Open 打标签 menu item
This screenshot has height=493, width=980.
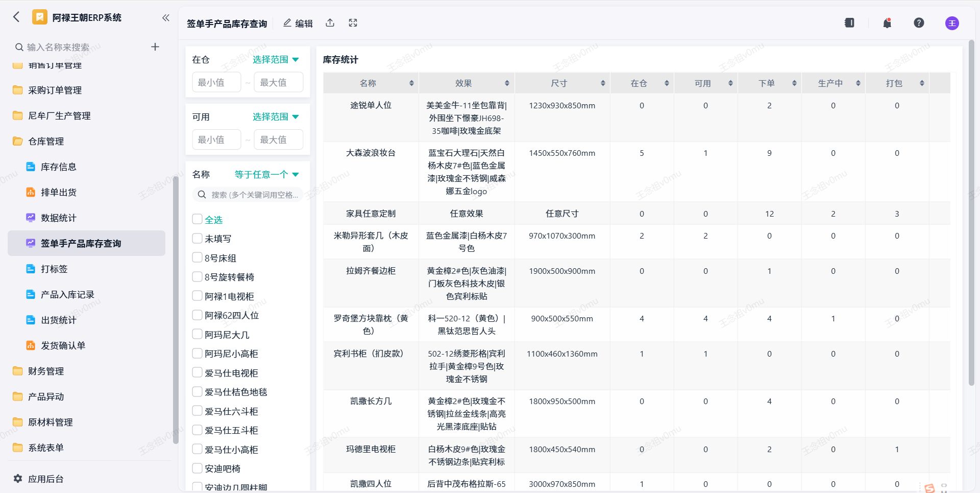[86, 269]
